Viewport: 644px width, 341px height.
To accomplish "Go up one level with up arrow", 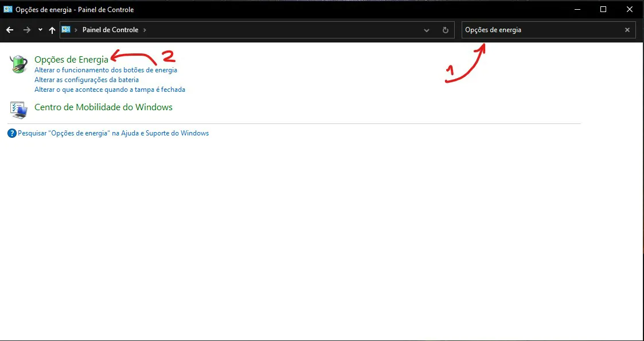I will pos(52,30).
